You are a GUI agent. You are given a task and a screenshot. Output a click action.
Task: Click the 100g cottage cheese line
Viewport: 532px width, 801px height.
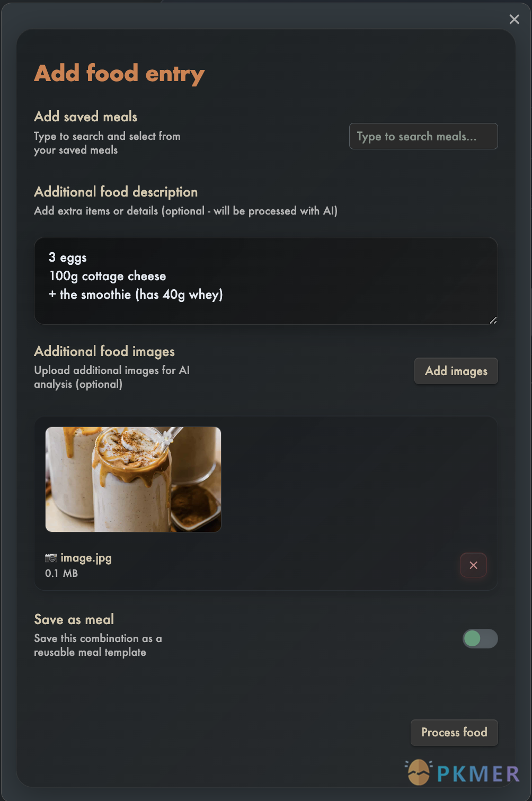107,276
